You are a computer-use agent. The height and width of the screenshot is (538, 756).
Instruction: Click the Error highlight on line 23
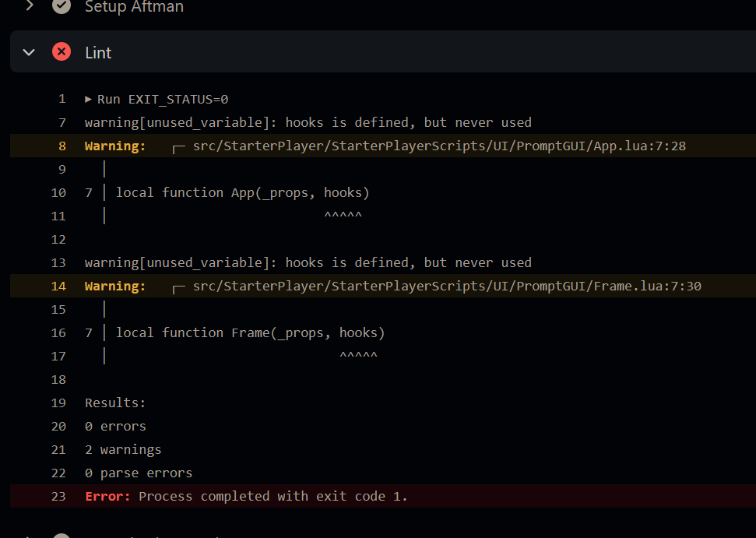coord(107,496)
